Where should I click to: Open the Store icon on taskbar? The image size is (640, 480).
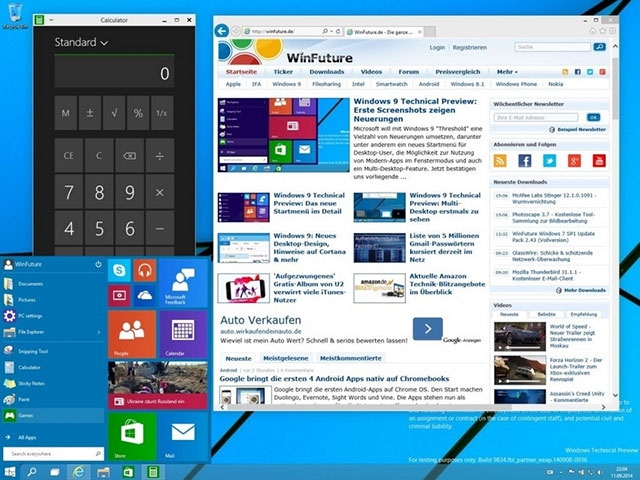pos(128,472)
